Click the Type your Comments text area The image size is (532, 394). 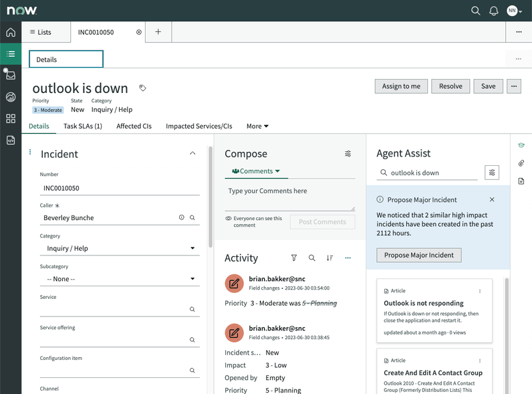click(290, 198)
